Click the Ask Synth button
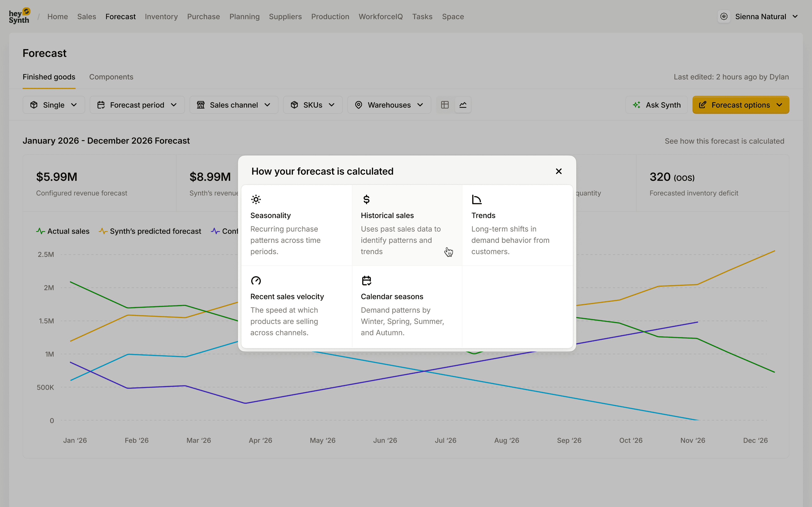The image size is (812, 507). click(x=657, y=105)
